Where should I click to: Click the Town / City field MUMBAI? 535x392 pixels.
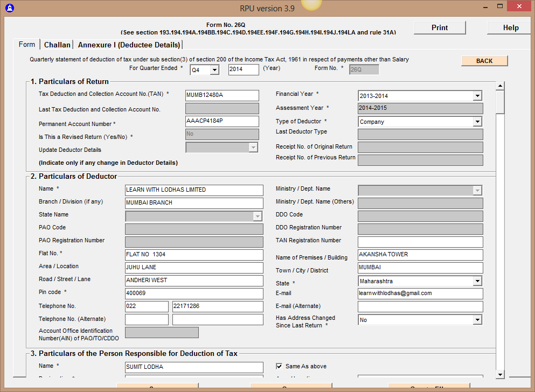coord(420,268)
